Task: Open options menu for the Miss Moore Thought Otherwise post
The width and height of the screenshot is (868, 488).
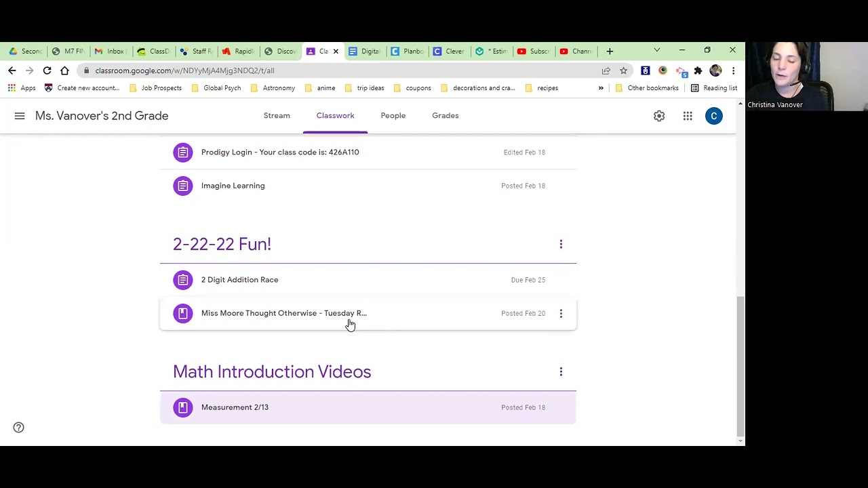Action: click(x=561, y=313)
